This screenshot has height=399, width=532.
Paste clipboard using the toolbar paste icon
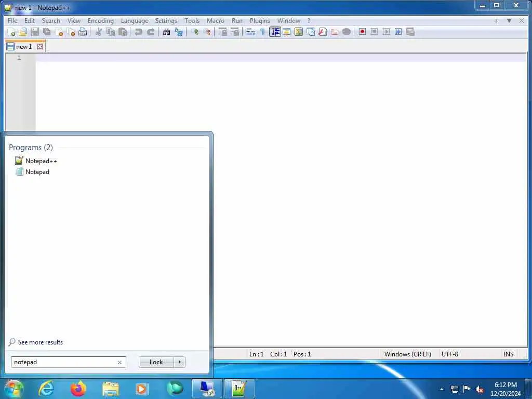[123, 32]
